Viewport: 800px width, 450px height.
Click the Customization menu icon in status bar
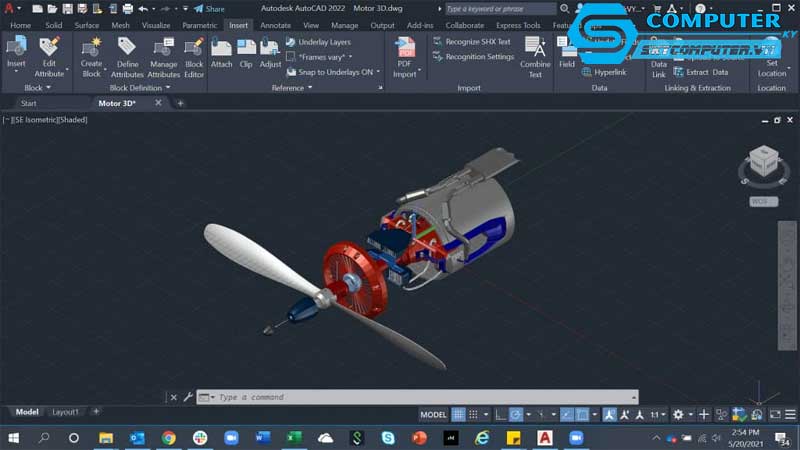click(x=790, y=415)
